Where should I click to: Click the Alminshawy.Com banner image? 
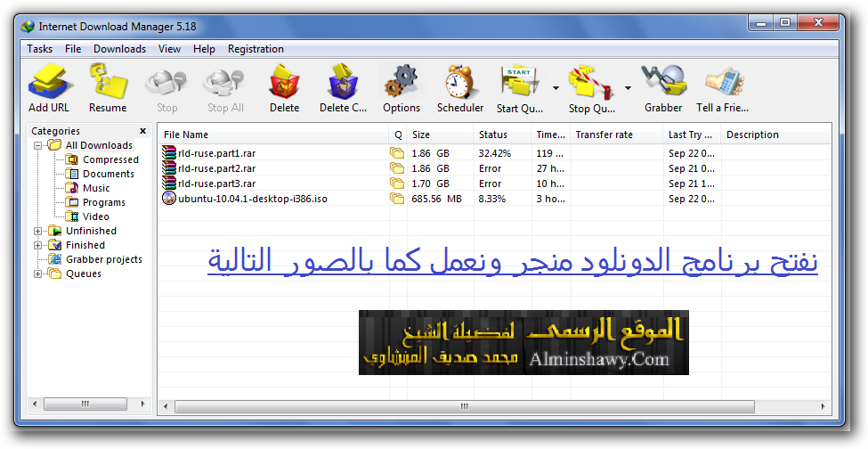click(523, 342)
